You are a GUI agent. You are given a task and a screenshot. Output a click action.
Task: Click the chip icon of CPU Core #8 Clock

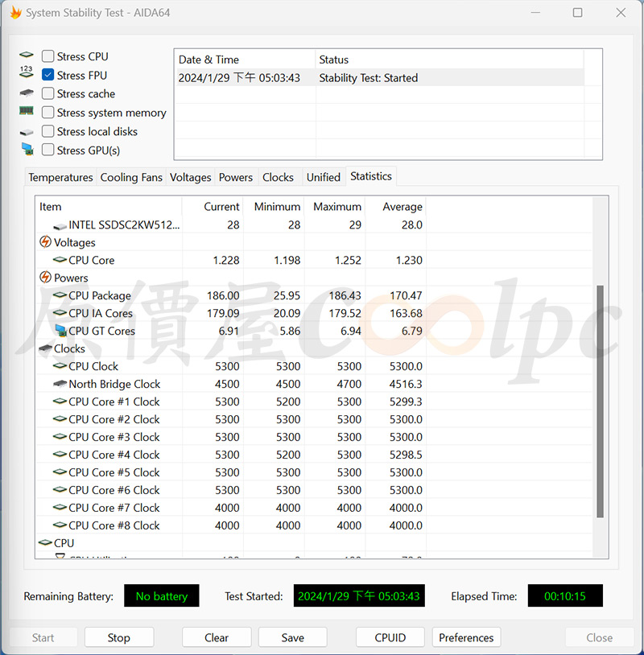pos(60,525)
